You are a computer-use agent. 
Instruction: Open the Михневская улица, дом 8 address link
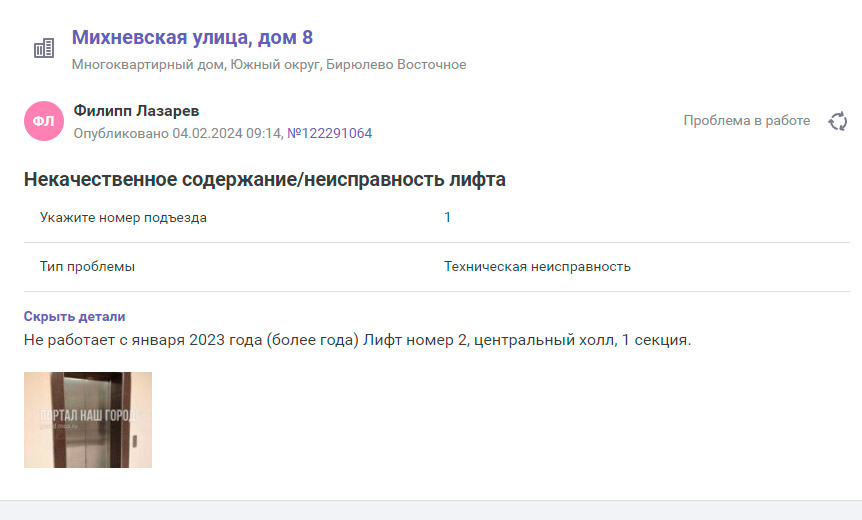click(x=192, y=38)
